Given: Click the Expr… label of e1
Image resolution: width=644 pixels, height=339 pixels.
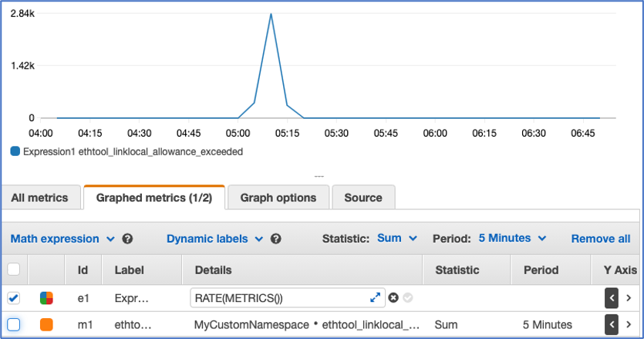Looking at the screenshot, I should pos(131,298).
